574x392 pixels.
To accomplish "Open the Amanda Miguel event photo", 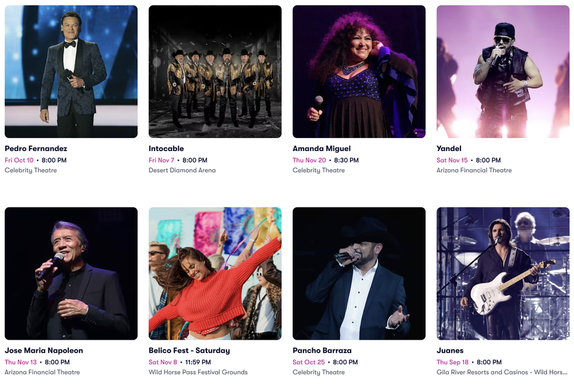I will pos(359,72).
